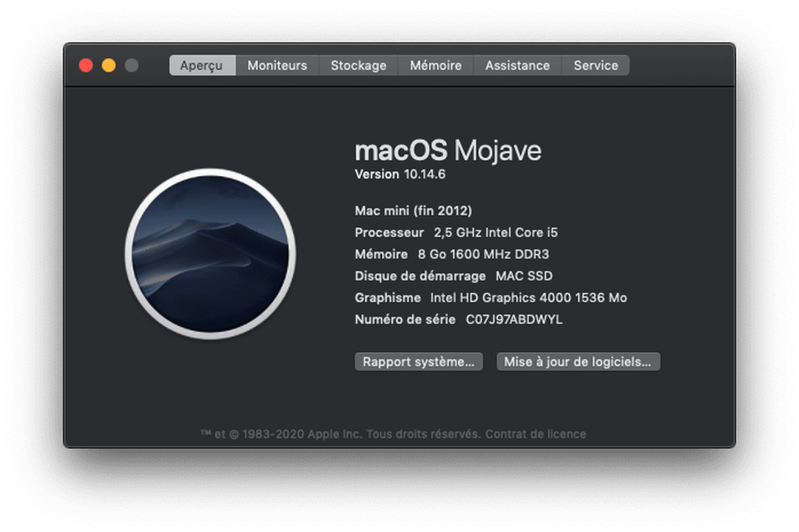
Task: Click the MAC SSD startup disk name
Action: click(x=524, y=276)
